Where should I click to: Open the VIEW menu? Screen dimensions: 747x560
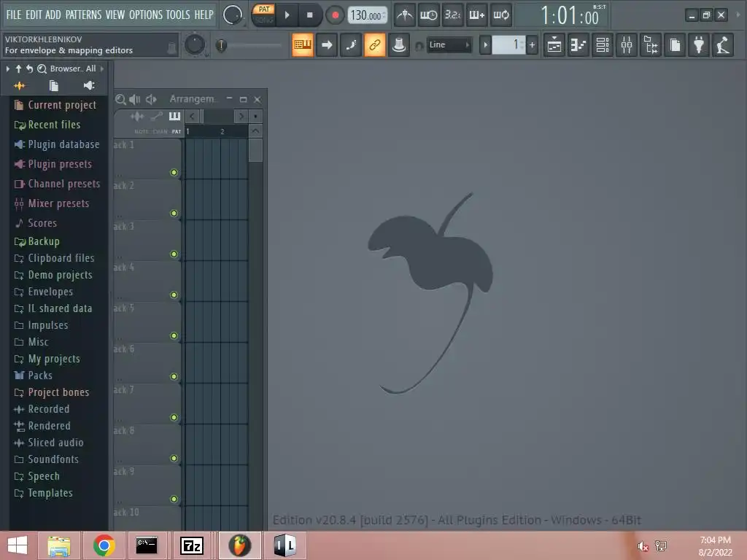click(115, 15)
